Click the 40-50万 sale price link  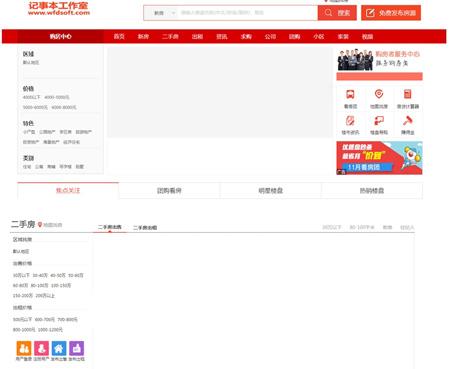[x=58, y=275]
